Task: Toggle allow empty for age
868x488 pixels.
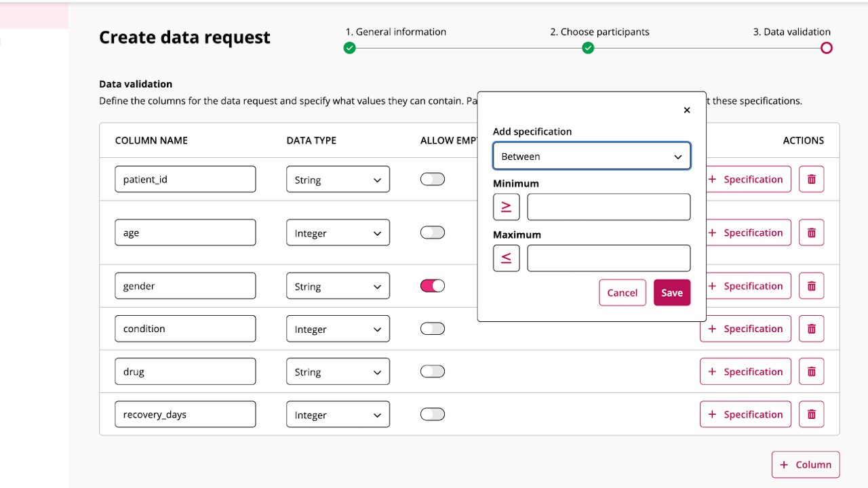Action: (x=433, y=232)
